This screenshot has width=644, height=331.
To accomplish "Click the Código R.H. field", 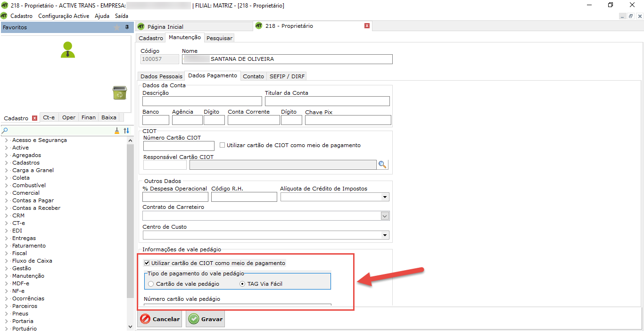I will click(x=244, y=197).
